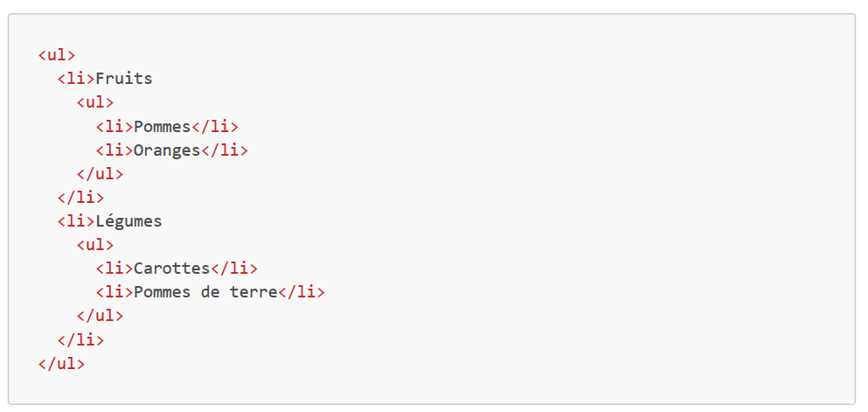Click the word Légumes in the code
Image resolution: width=868 pixels, height=412 pixels.
tap(128, 221)
